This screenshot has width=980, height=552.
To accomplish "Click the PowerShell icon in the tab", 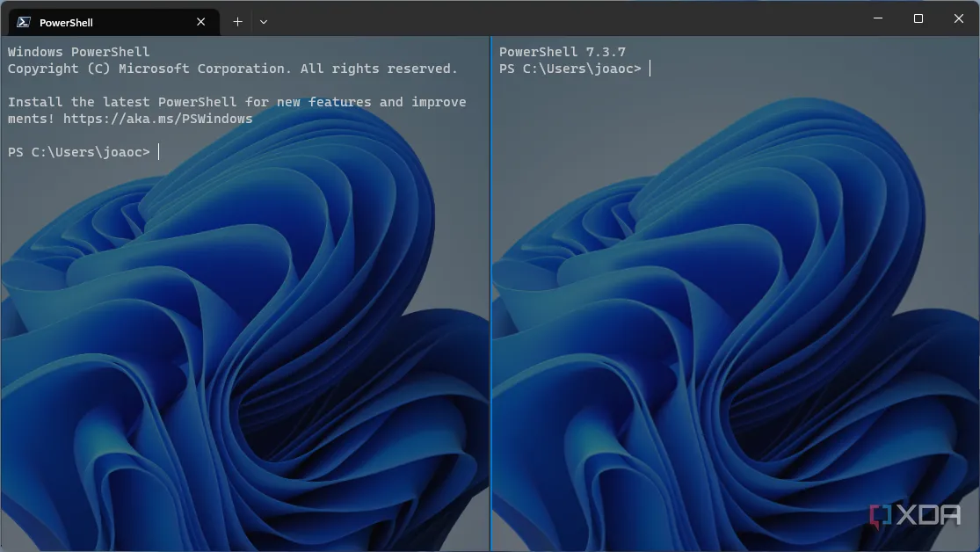I will pos(24,22).
